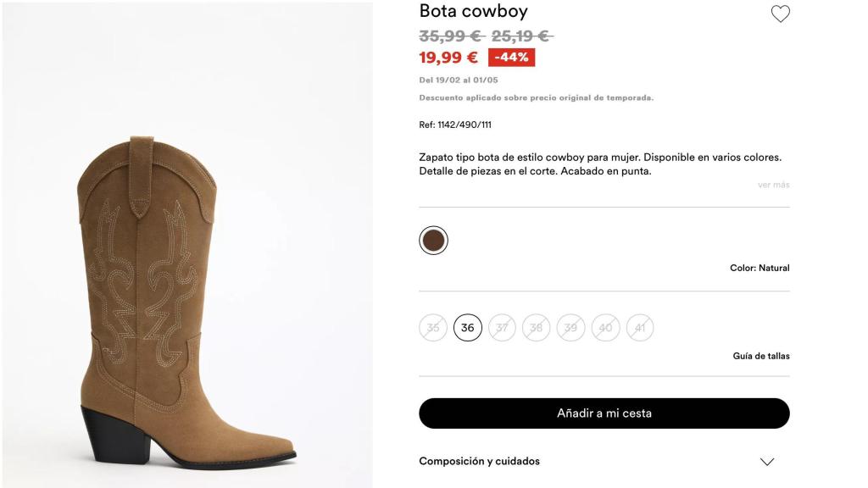This screenshot has height=488, width=868.
Task: Click the size 39 circle
Action: tap(570, 327)
